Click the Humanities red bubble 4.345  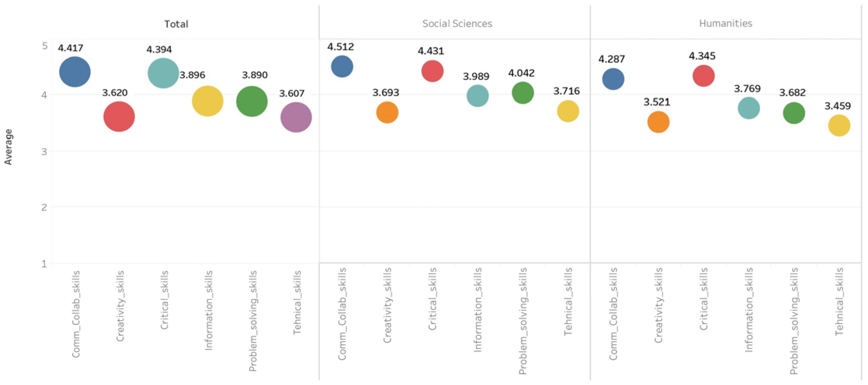tap(703, 76)
